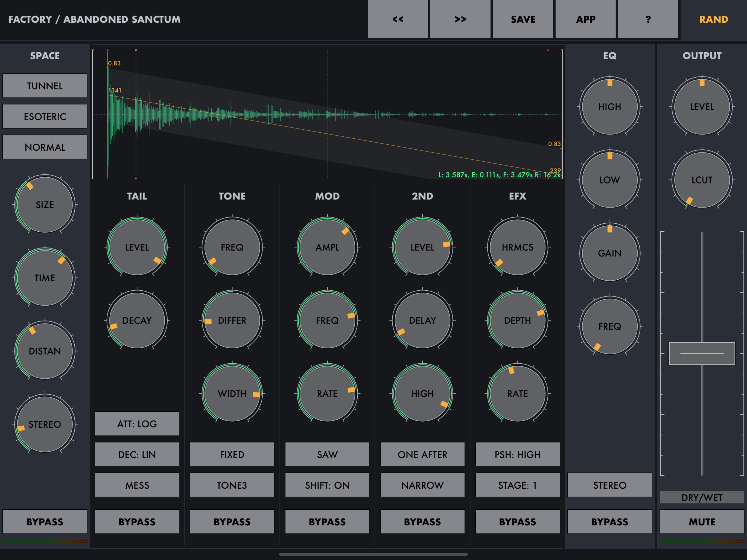Go to the next preset with >>
747x560 pixels.
tap(460, 19)
